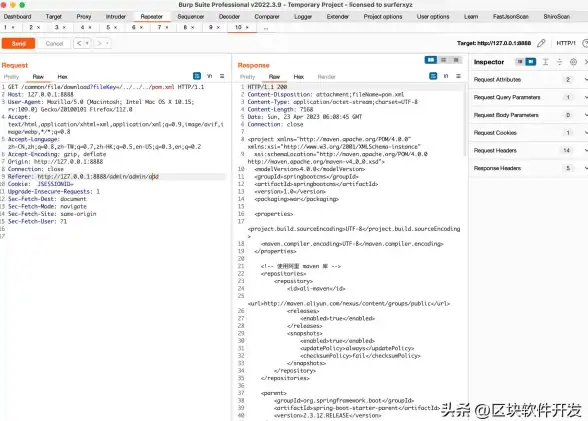Click the groupId springbootcms response line
Screen dimensions: 588x421
click(x=306, y=177)
